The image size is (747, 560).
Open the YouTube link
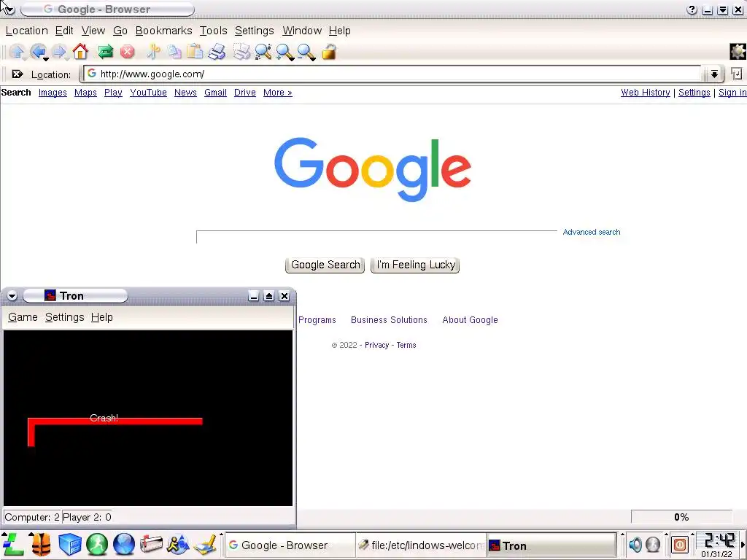tap(148, 93)
